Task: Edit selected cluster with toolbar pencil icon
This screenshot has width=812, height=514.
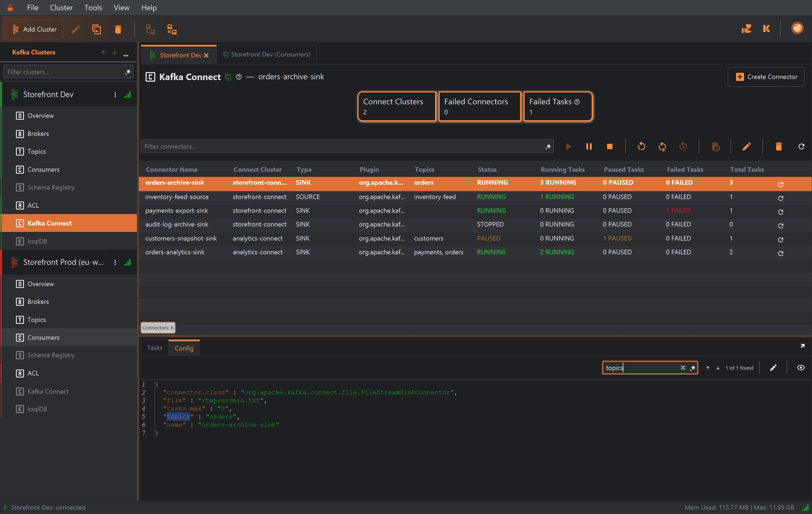Action: pyautogui.click(x=75, y=29)
